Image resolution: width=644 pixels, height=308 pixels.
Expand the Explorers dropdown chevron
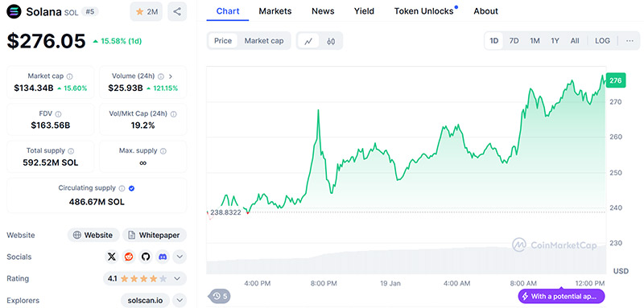[x=180, y=300]
